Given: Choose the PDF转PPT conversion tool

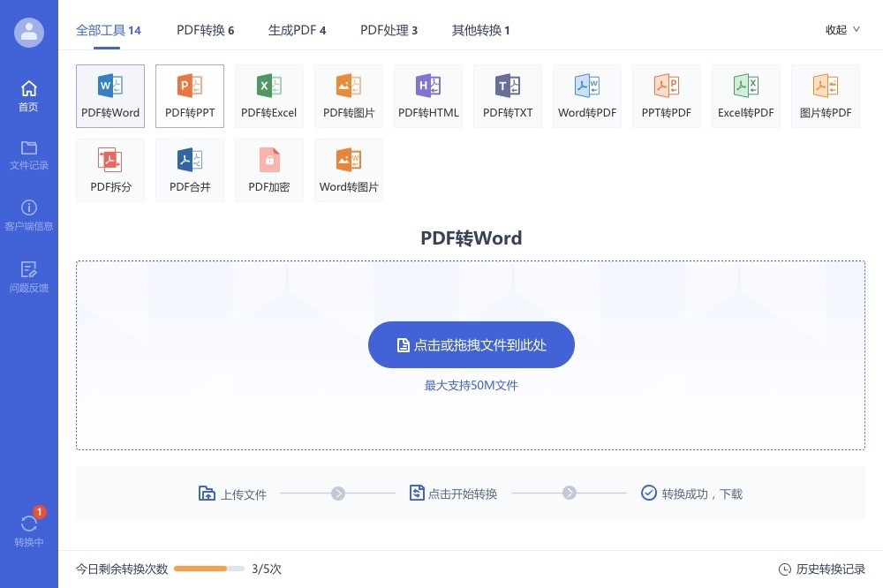Looking at the screenshot, I should pos(190,95).
